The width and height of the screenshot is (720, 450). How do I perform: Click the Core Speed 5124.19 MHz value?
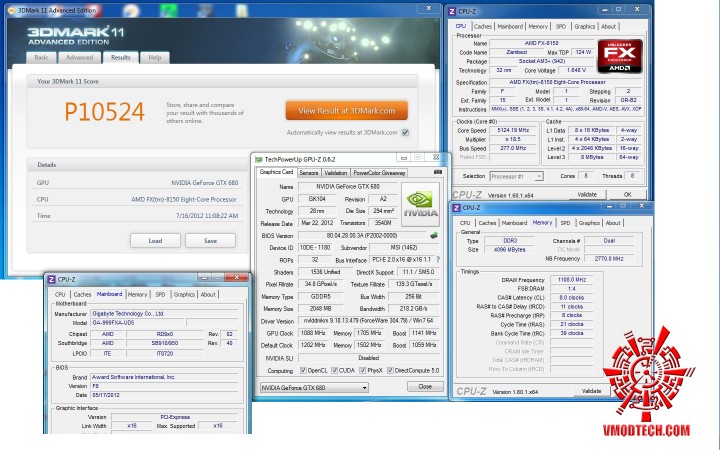coord(513,130)
